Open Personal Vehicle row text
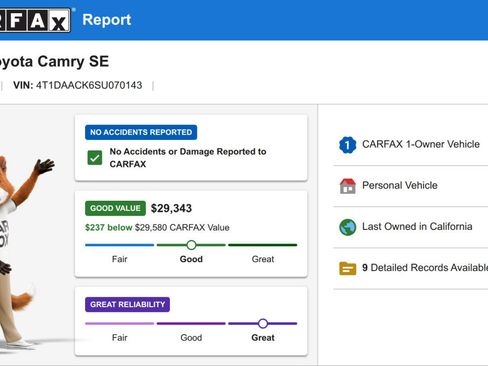 (400, 185)
